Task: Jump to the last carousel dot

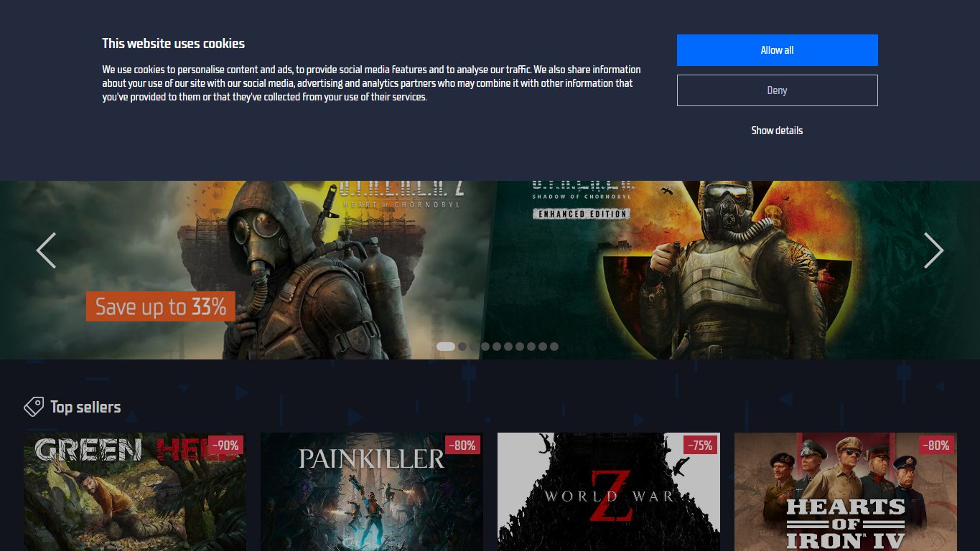Action: 554,347
